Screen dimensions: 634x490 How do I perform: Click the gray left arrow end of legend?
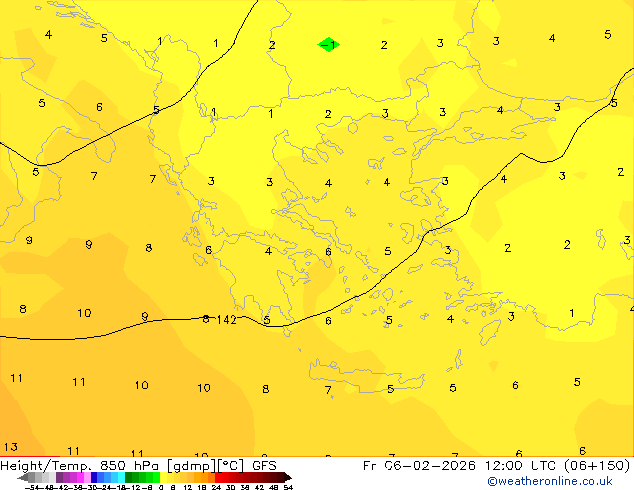tap(23, 478)
